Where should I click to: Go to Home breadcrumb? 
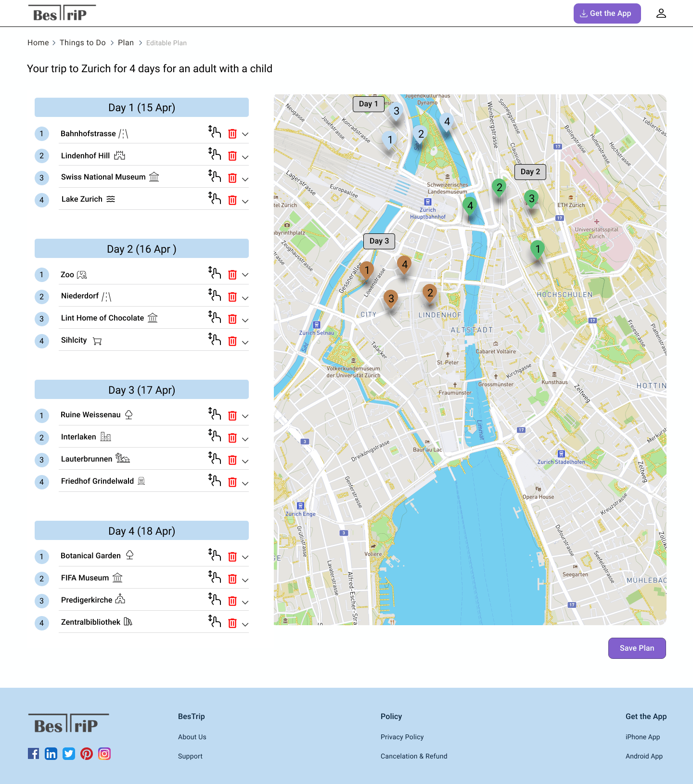[38, 43]
